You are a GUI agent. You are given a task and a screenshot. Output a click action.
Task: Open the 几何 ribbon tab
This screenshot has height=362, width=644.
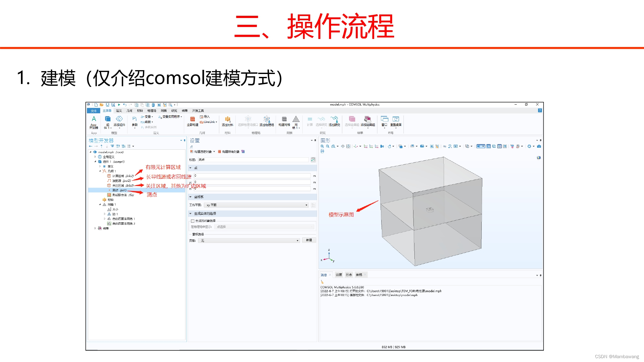[x=129, y=111]
